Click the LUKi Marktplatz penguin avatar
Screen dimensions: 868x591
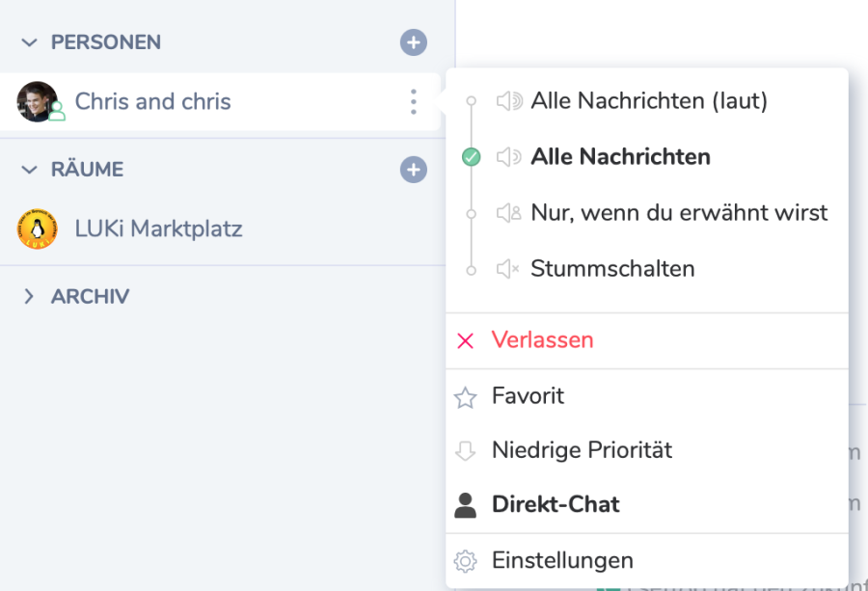click(x=38, y=229)
